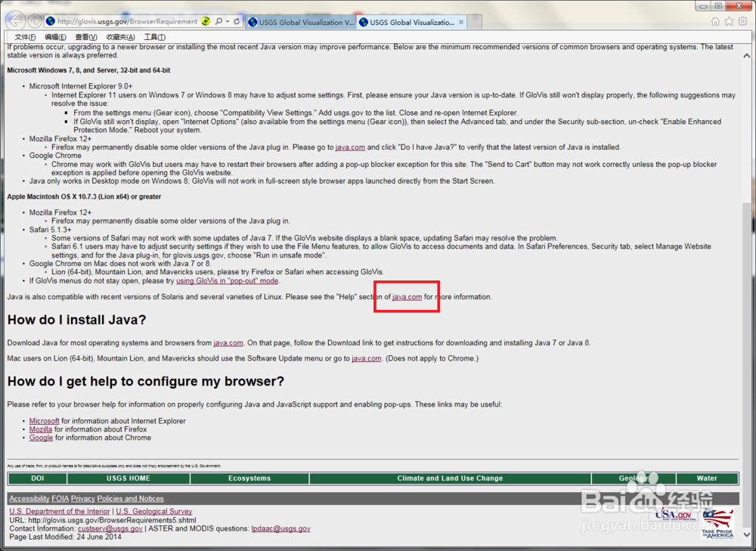This screenshot has height=551, width=756.
Task: Click the globe site icon in address bar
Action: 50,21
